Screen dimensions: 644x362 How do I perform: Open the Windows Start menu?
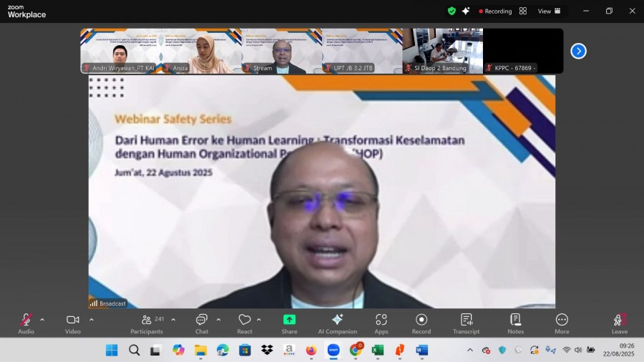112,350
